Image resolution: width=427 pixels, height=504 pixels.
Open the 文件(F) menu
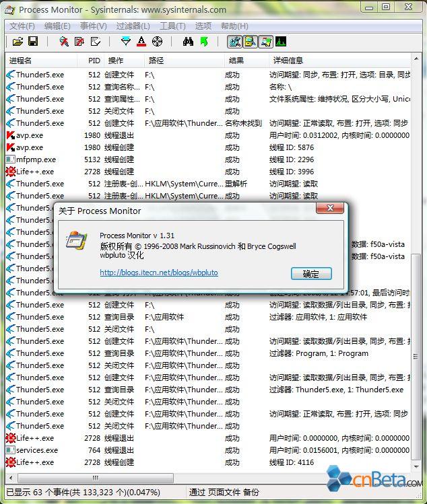tap(22, 26)
